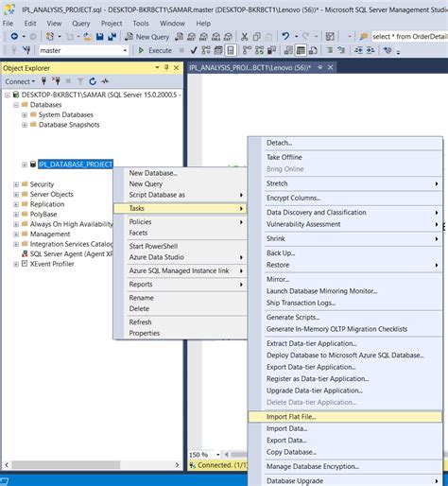Choose New Database... in context menu
This screenshot has width=448, height=486.
(180, 173)
